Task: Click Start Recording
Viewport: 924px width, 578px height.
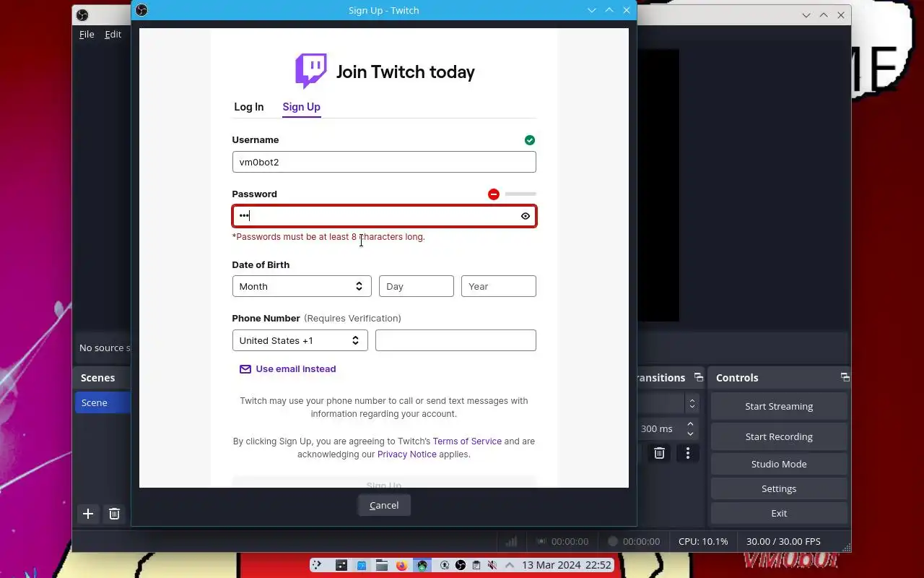Action: click(x=779, y=436)
